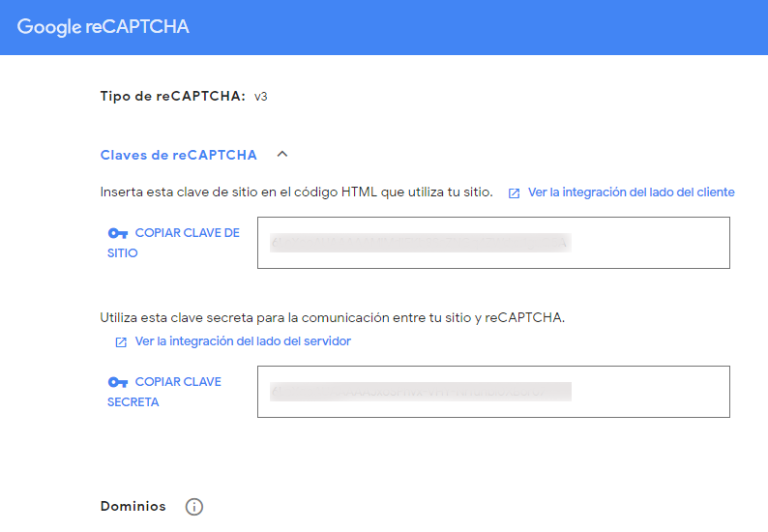Image resolution: width=768 pixels, height=532 pixels.
Task: Select the v3 type value text
Action: (x=260, y=97)
